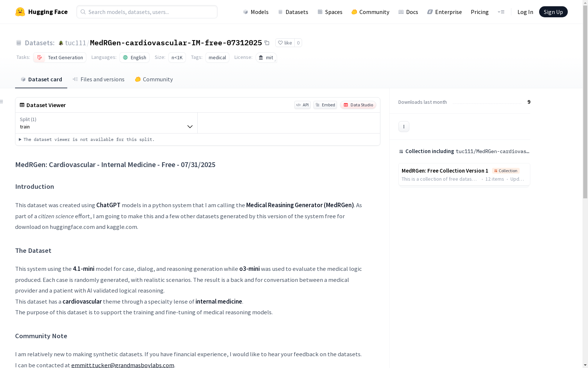
Task: Open Models in the top navigation
Action: click(256, 12)
